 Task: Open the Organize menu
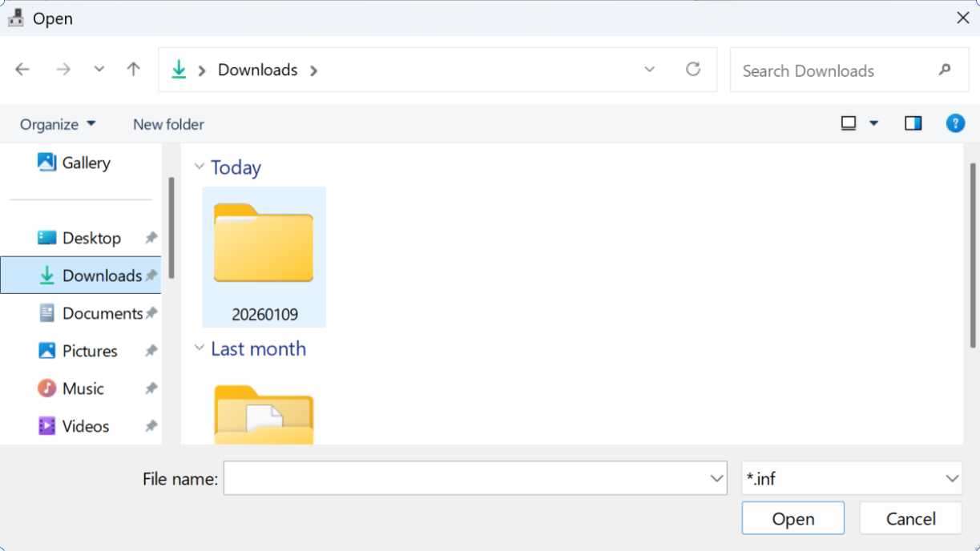tap(58, 124)
